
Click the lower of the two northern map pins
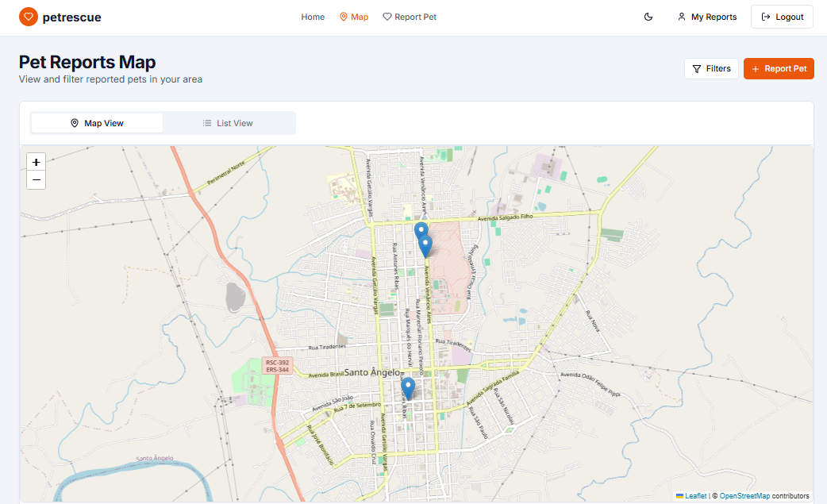(426, 246)
